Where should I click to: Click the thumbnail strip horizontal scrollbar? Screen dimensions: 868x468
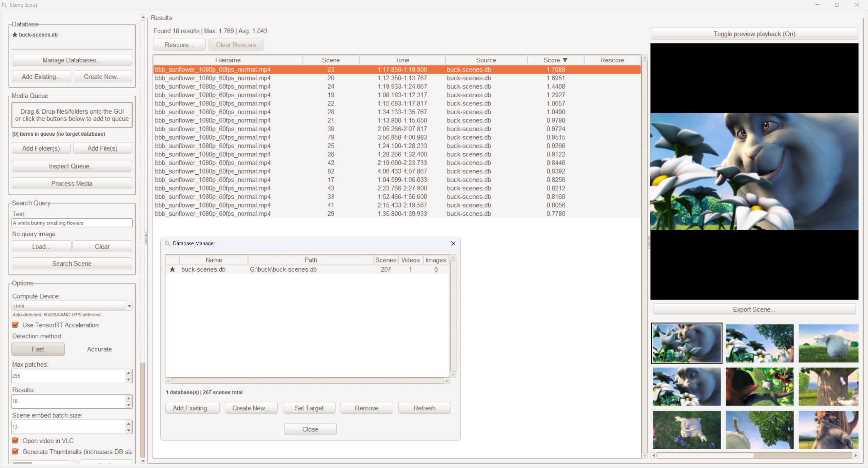tap(754, 455)
